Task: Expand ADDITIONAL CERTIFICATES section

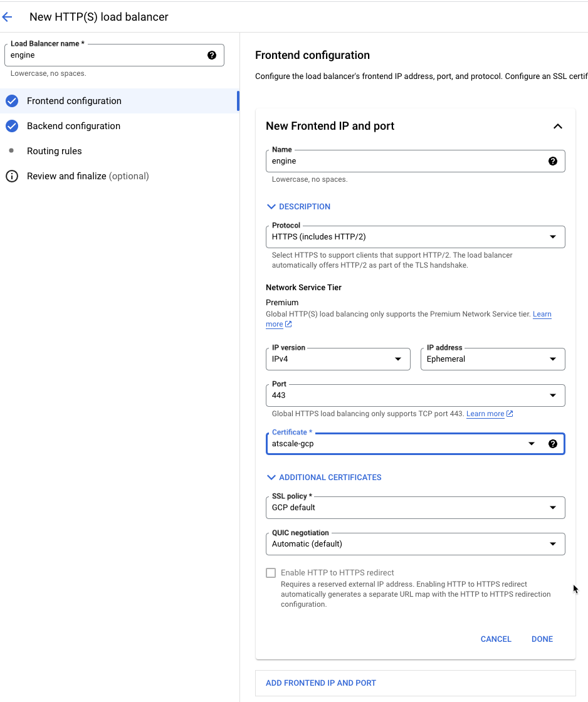Action: (x=324, y=477)
